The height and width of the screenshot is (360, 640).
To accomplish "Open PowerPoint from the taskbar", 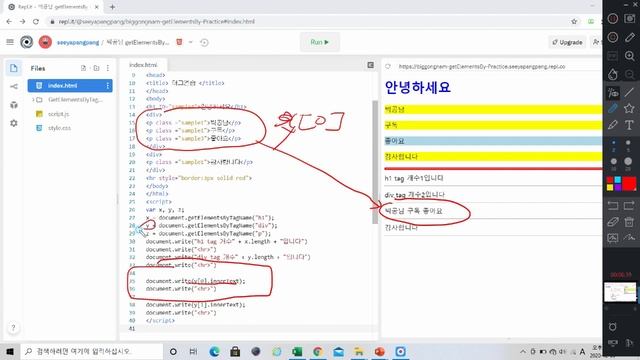I will 380,351.
